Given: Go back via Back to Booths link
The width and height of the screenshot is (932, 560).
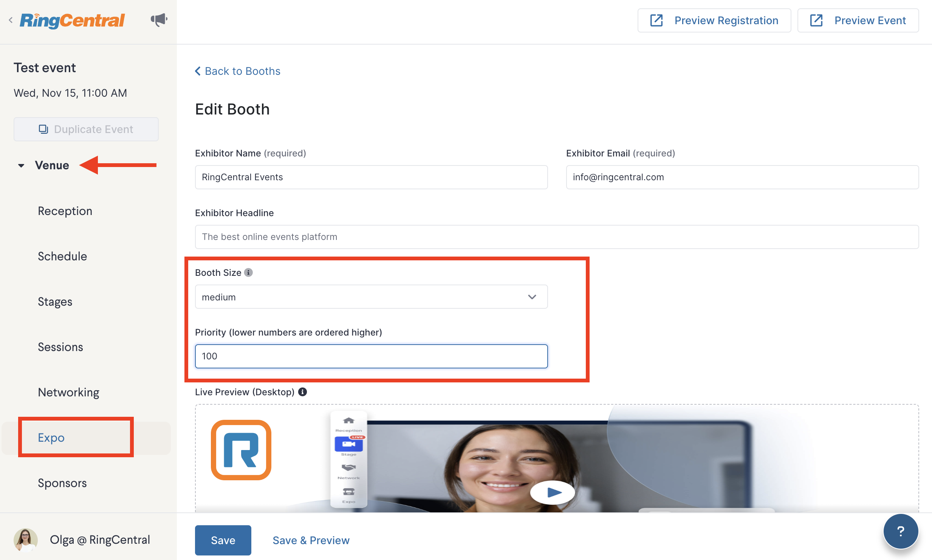Looking at the screenshot, I should (x=237, y=71).
